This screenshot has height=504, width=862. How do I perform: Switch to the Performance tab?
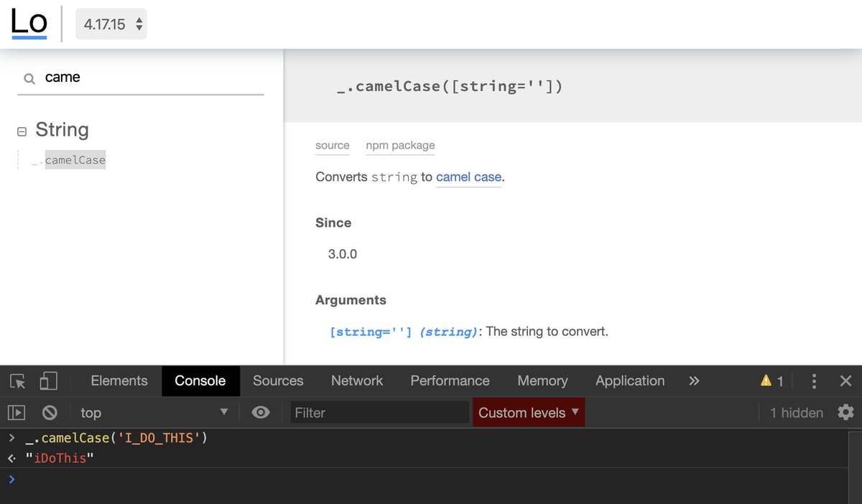pyautogui.click(x=450, y=381)
